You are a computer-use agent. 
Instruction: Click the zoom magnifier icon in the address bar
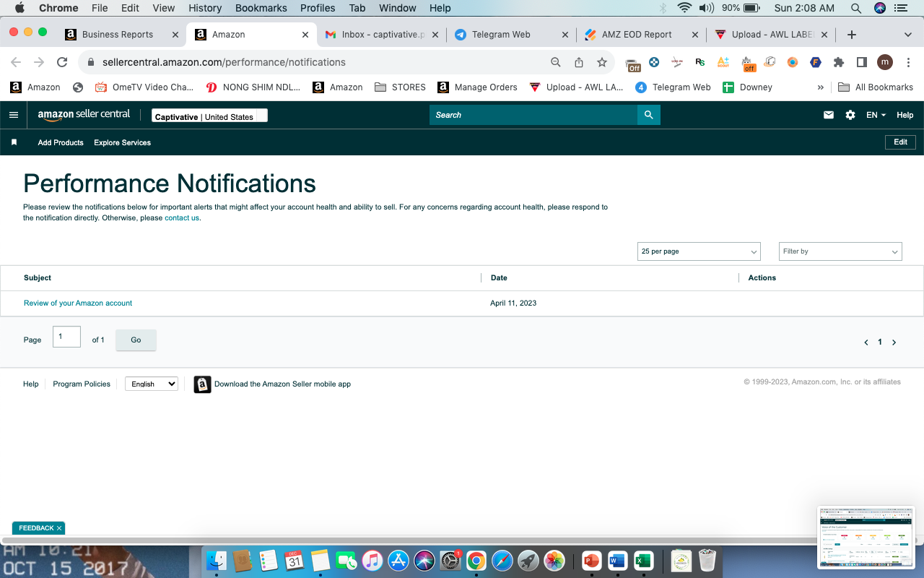pyautogui.click(x=556, y=62)
